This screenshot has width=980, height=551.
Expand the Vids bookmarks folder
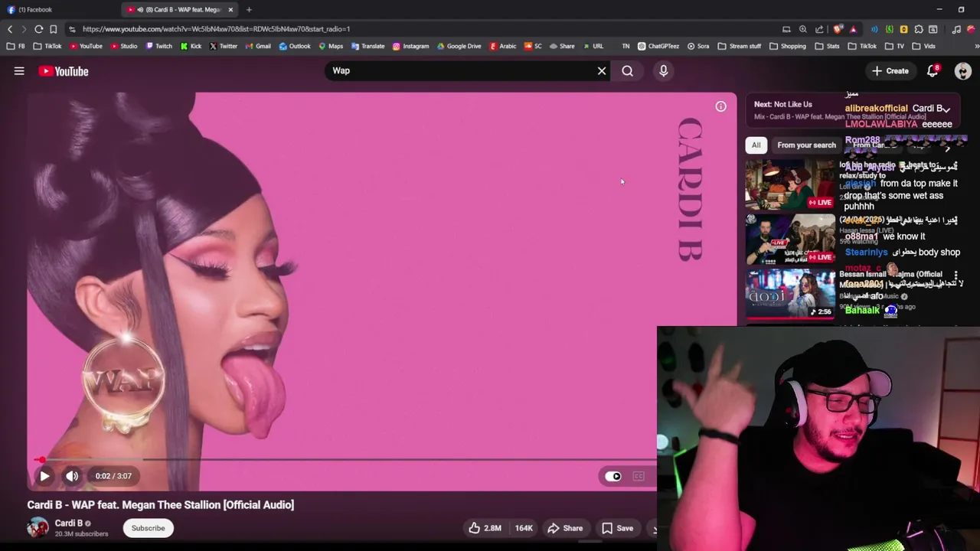(x=923, y=46)
